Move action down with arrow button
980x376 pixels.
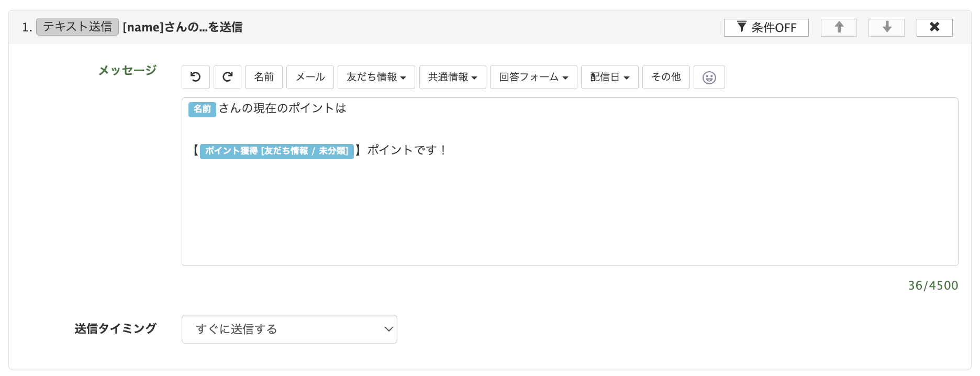[886, 27]
